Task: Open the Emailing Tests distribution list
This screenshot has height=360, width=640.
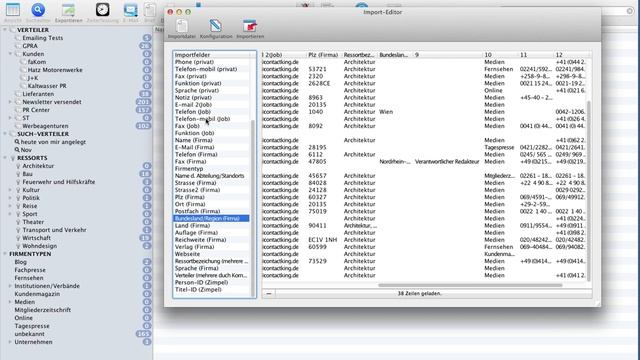Action: [43, 38]
